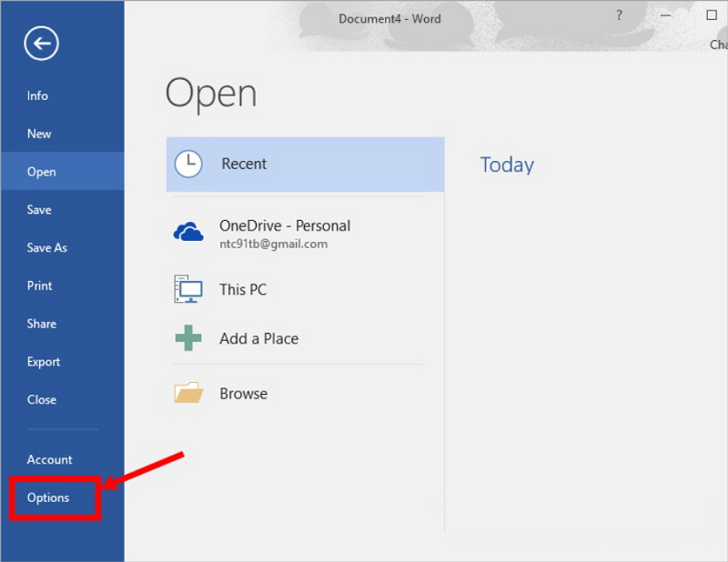The height and width of the screenshot is (562, 728).
Task: Click Save in the left menu
Action: 39,210
